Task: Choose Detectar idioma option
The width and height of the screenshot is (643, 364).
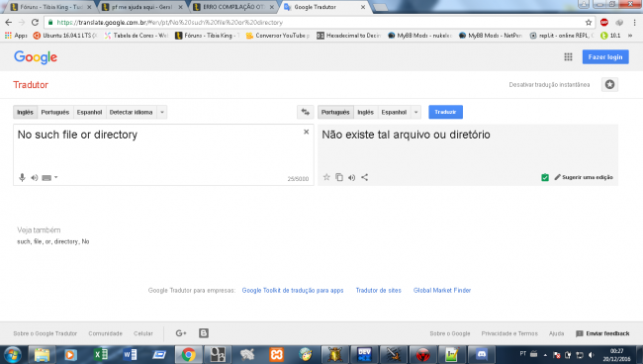Action: click(x=132, y=112)
